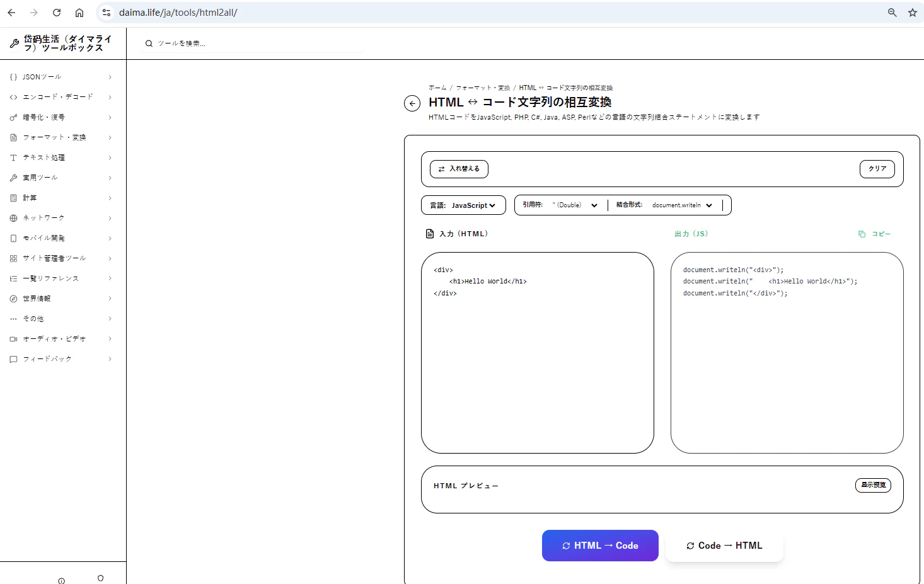Open the フォーマット・変換 breadcrumb link

click(483, 88)
